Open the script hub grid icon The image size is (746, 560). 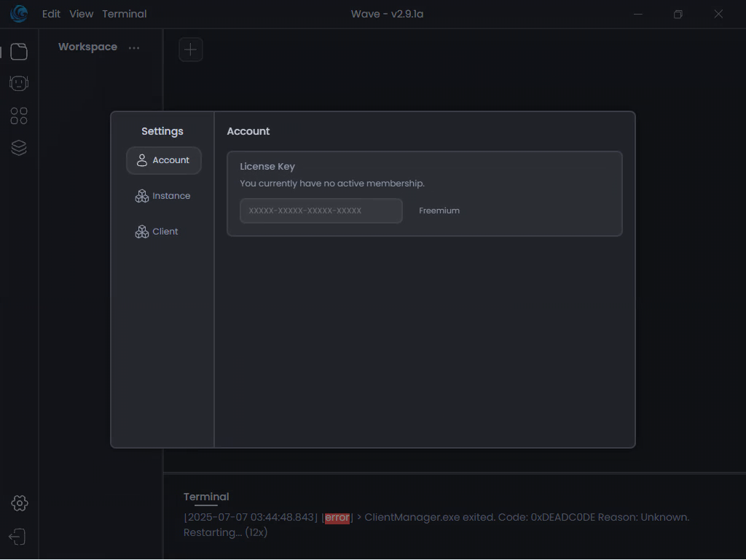click(19, 116)
